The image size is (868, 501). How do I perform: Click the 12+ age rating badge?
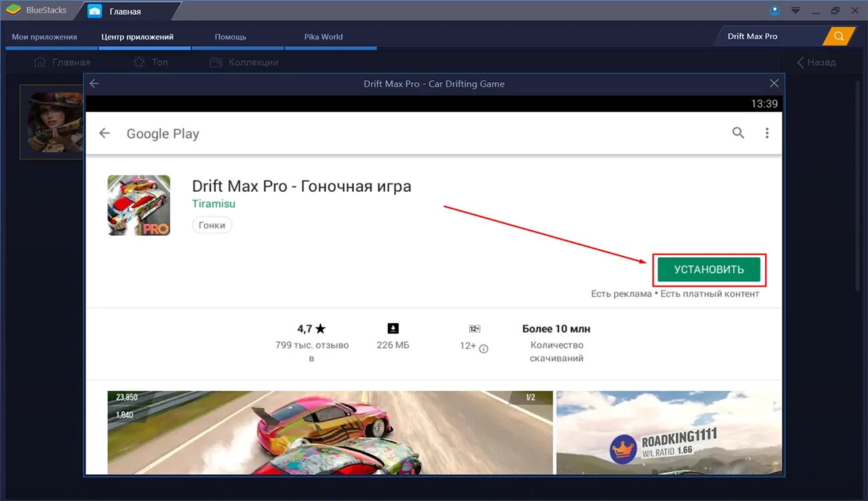(475, 329)
